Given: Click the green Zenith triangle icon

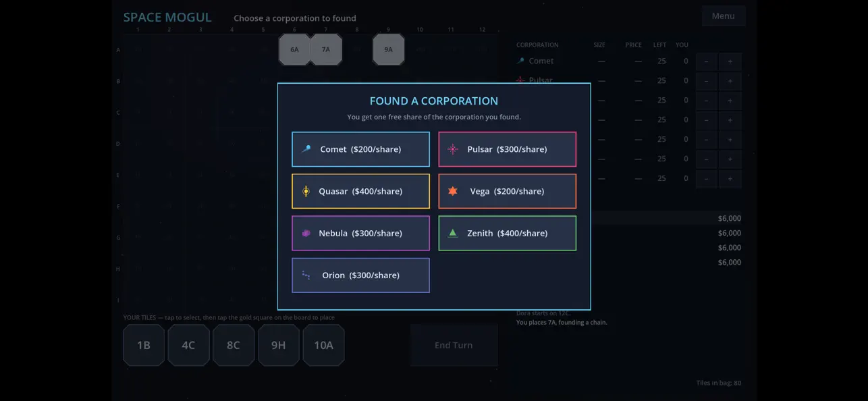Looking at the screenshot, I should click(453, 233).
